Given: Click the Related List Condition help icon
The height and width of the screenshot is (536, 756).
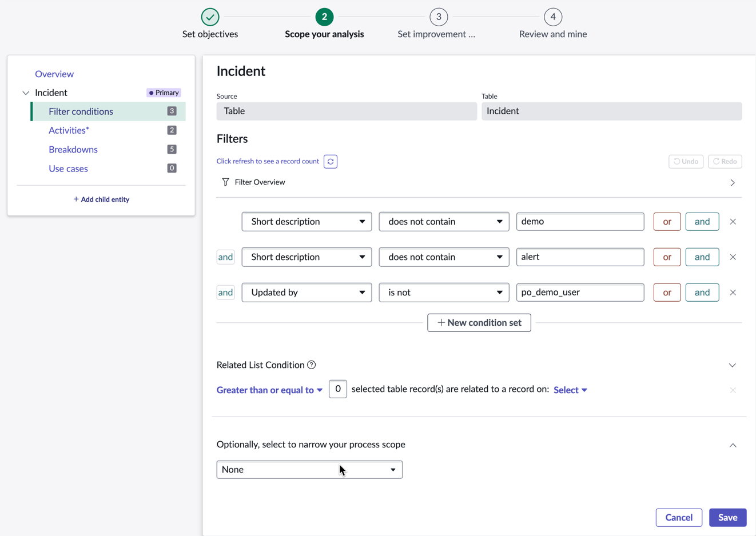Looking at the screenshot, I should tap(312, 365).
